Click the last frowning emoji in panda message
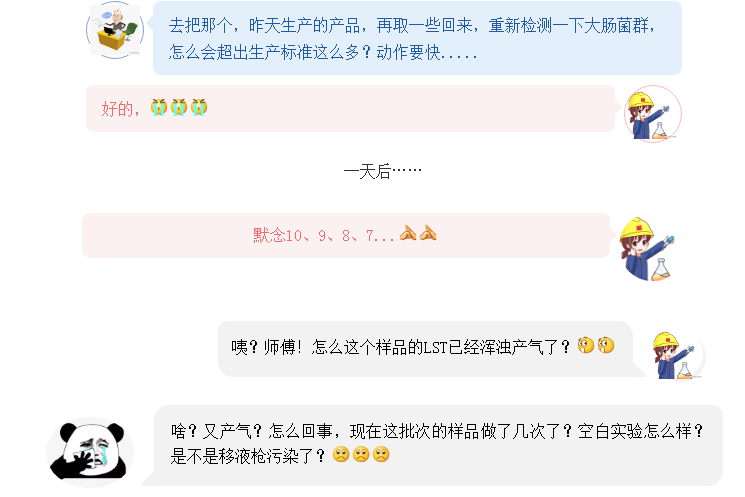Screen dimensions: 745x497 pos(381,454)
